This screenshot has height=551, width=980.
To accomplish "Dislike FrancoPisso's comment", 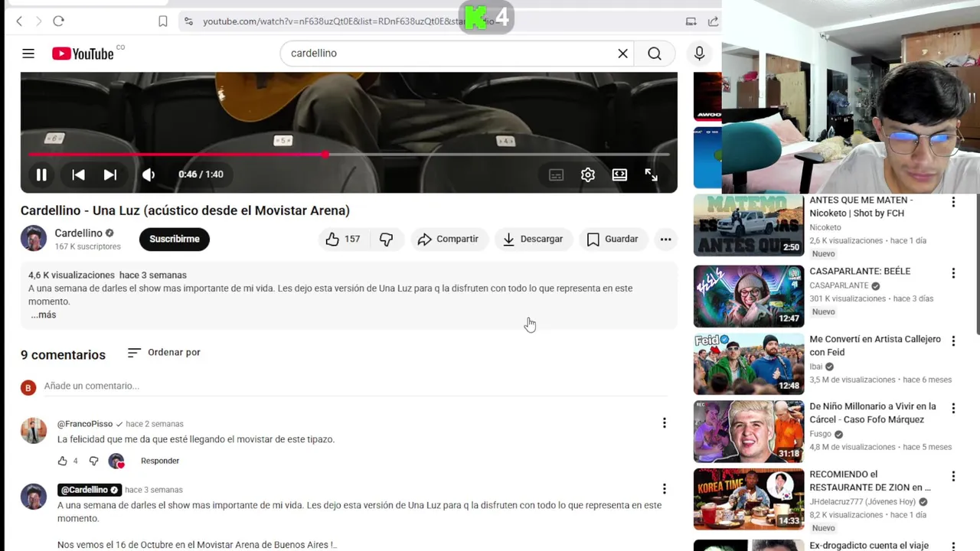I will (x=94, y=461).
